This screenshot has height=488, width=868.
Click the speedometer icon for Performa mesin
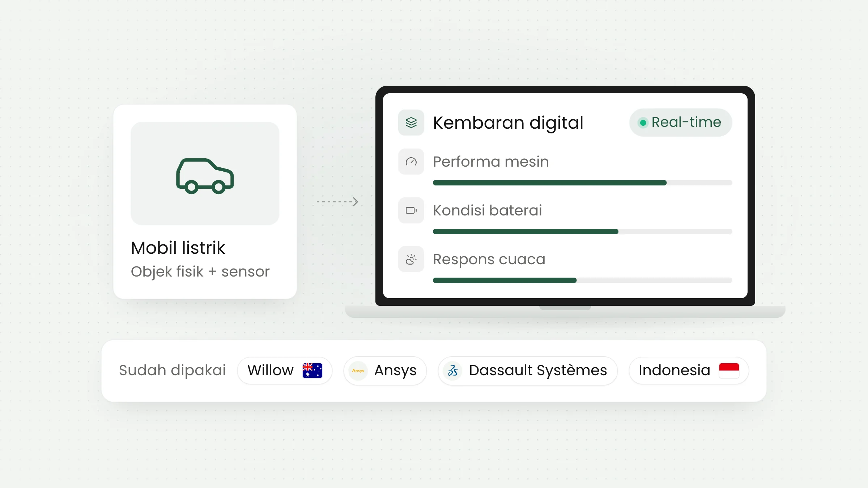click(x=411, y=162)
